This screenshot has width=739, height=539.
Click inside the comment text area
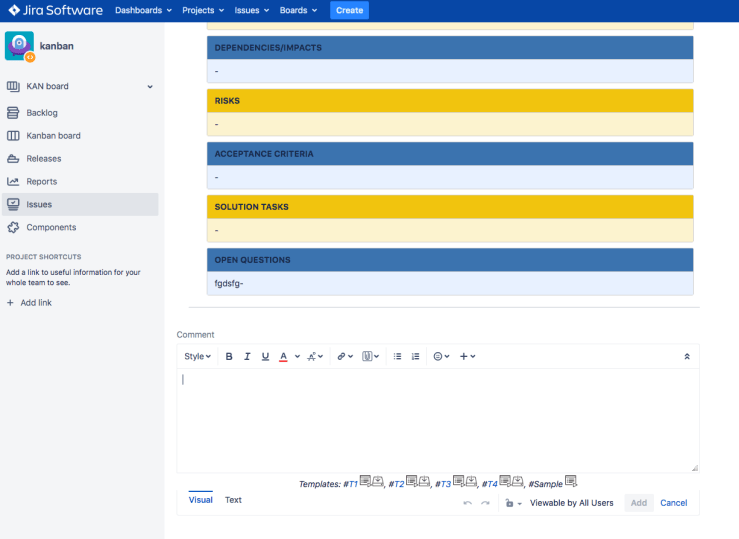(x=437, y=420)
